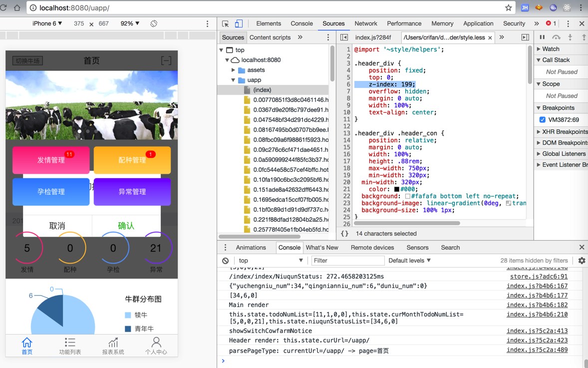Click the 取消 cancel button
Screen dimensions: 588x368
click(x=57, y=226)
